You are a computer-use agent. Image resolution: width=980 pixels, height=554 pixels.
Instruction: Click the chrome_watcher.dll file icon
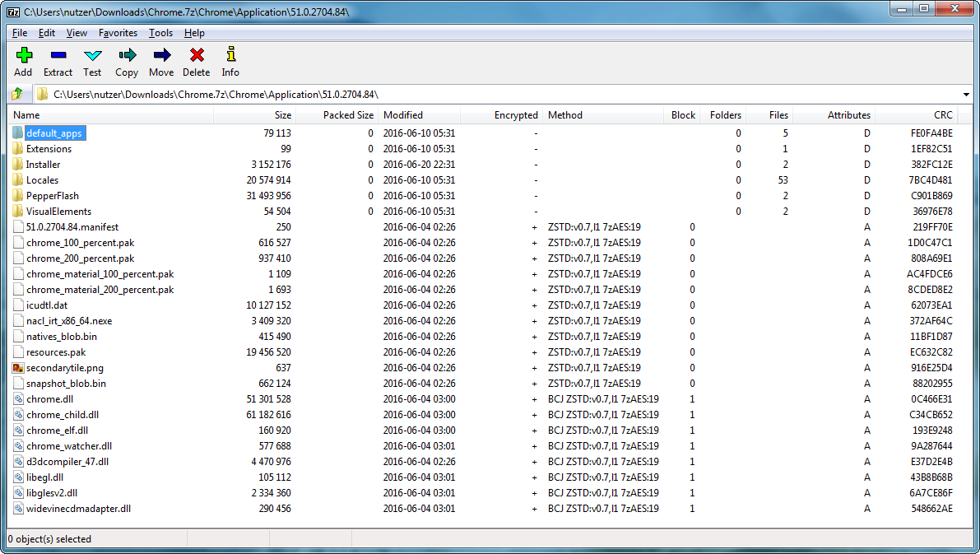point(18,446)
